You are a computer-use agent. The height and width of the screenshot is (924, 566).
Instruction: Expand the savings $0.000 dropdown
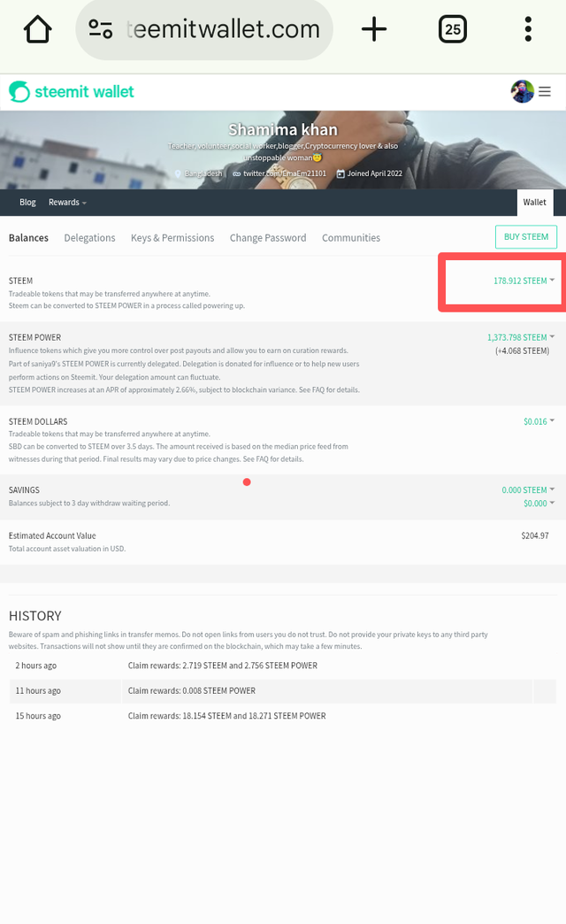click(539, 504)
